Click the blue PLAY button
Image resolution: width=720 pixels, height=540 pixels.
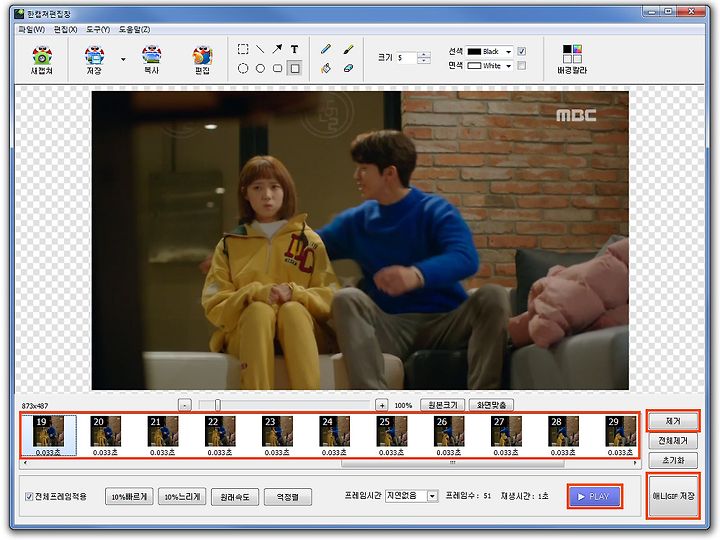coord(595,496)
